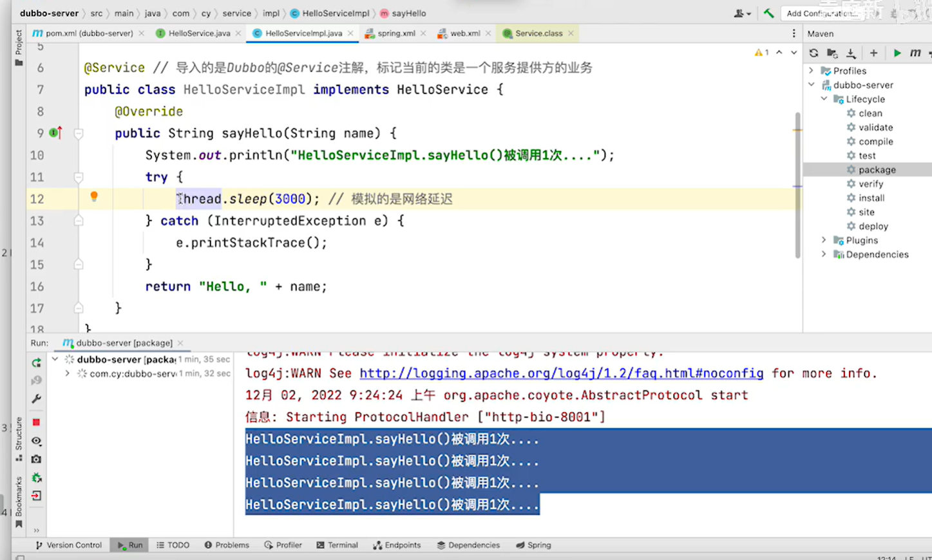Click the intention light bulb on line 12
Viewport: 932px width, 560px height.
tap(94, 197)
